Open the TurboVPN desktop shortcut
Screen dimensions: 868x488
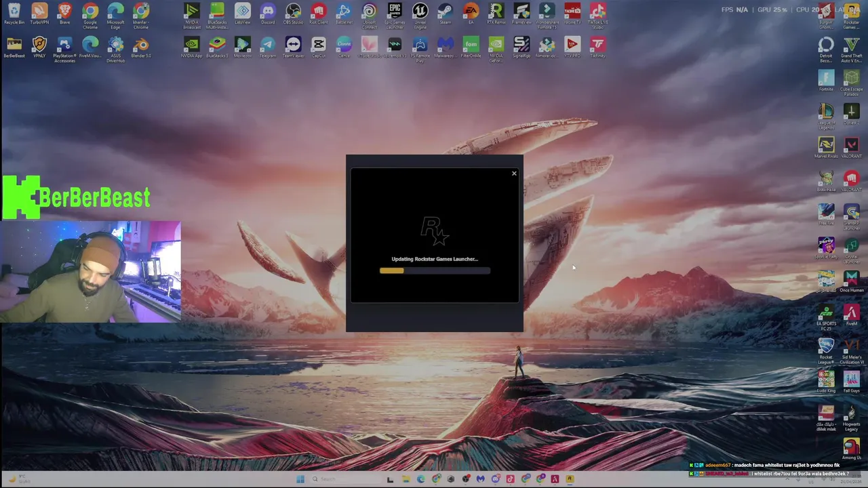[39, 14]
